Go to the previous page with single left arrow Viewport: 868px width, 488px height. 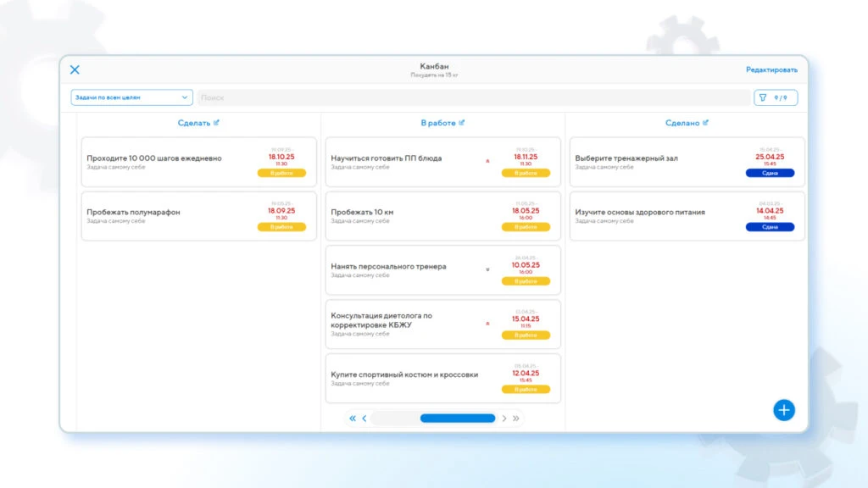(x=364, y=419)
